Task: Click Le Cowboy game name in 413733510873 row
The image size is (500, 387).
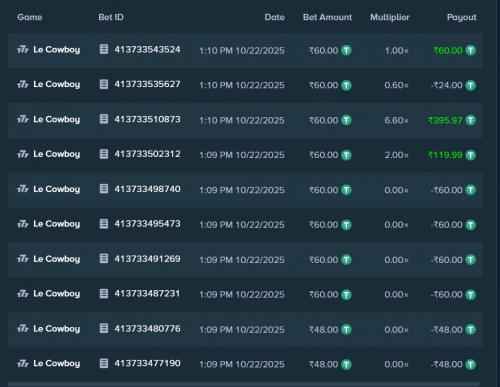Action: click(x=57, y=120)
